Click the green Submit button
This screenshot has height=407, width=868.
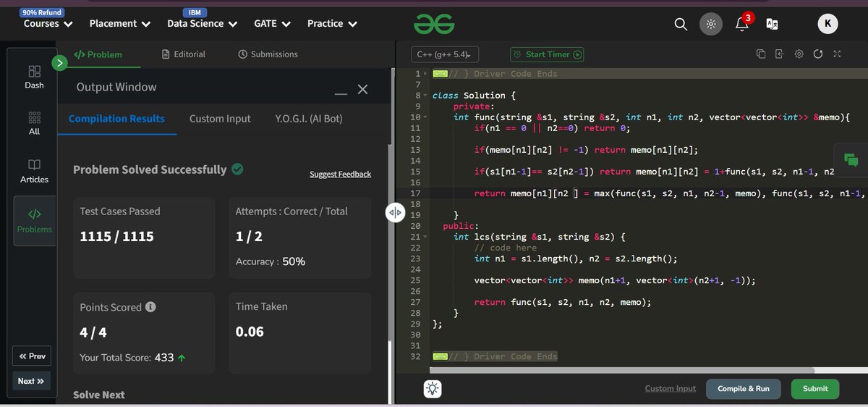pos(815,389)
